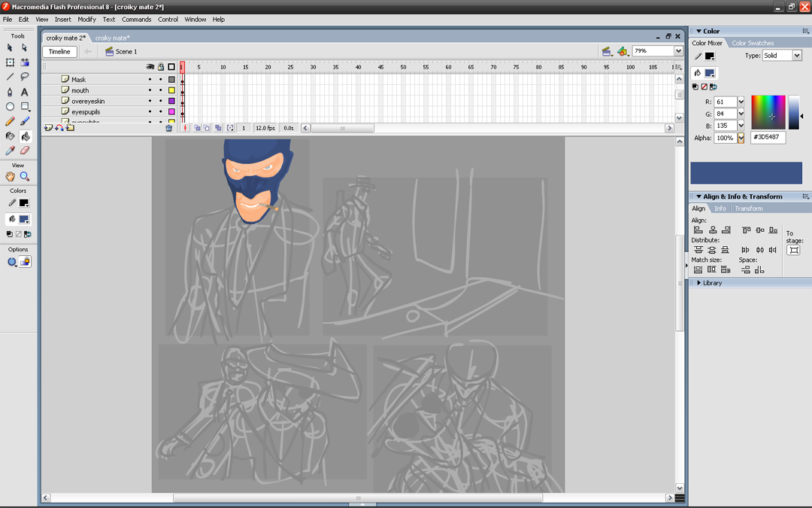Image resolution: width=812 pixels, height=508 pixels.
Task: Click the Ink Bottle tool
Action: [x=10, y=136]
